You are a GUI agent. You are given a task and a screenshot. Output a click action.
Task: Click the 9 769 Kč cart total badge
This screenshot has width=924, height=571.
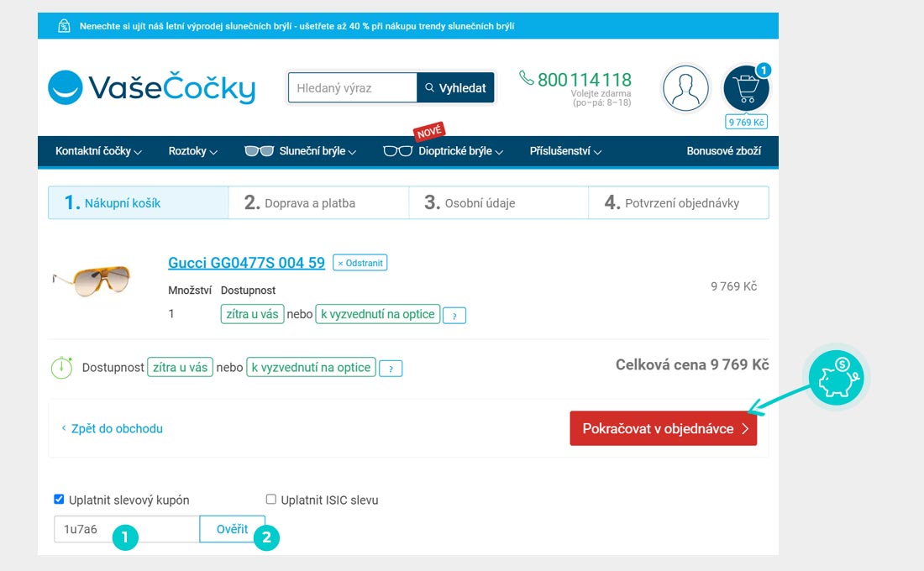(746, 122)
